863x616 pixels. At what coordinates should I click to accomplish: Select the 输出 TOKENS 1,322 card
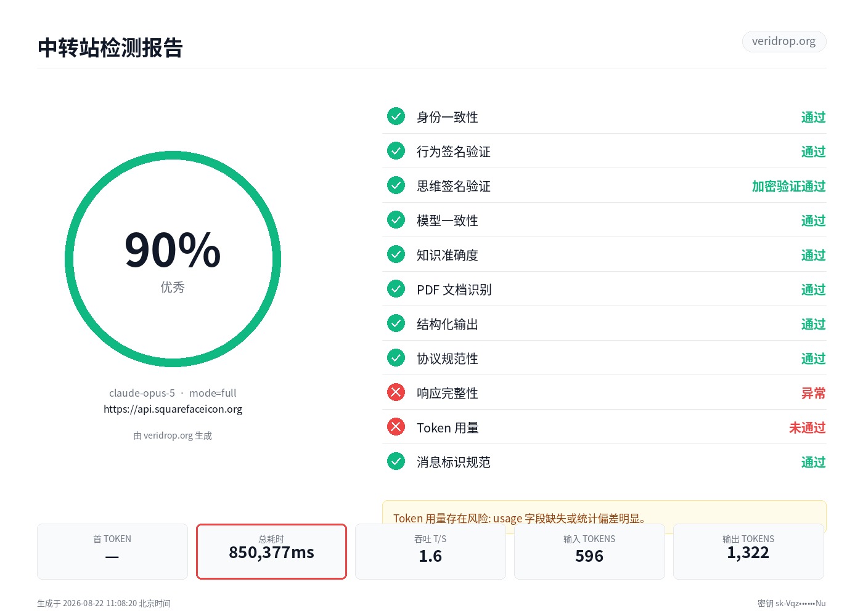tap(748, 551)
